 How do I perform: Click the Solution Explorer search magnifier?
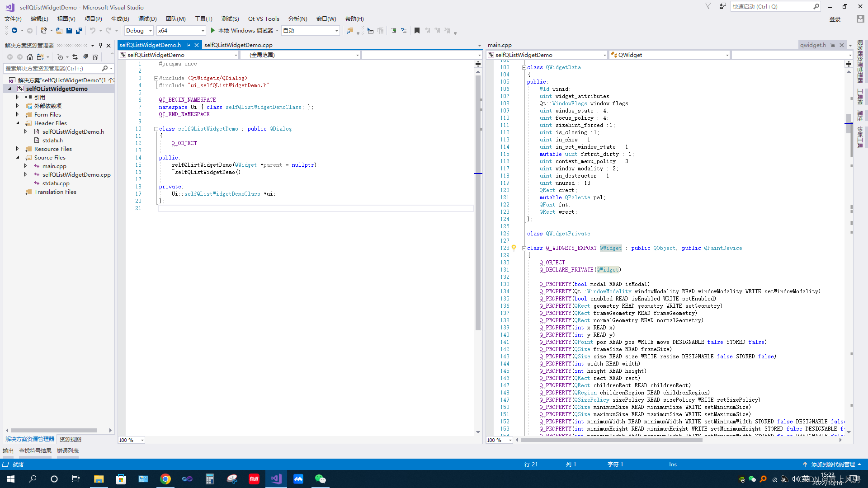pos(105,68)
